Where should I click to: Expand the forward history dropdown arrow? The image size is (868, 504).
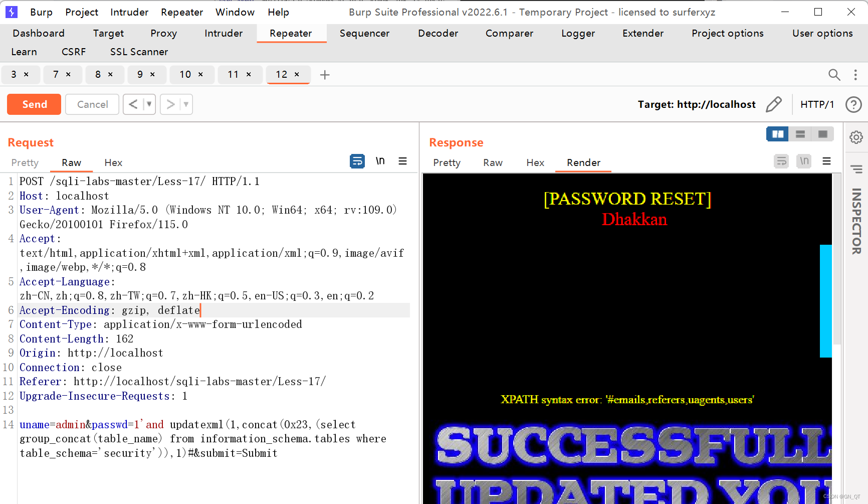pyautogui.click(x=186, y=104)
